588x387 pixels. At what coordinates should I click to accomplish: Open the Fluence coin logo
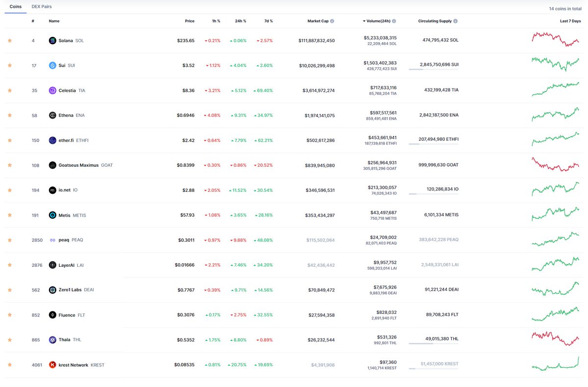click(x=52, y=315)
